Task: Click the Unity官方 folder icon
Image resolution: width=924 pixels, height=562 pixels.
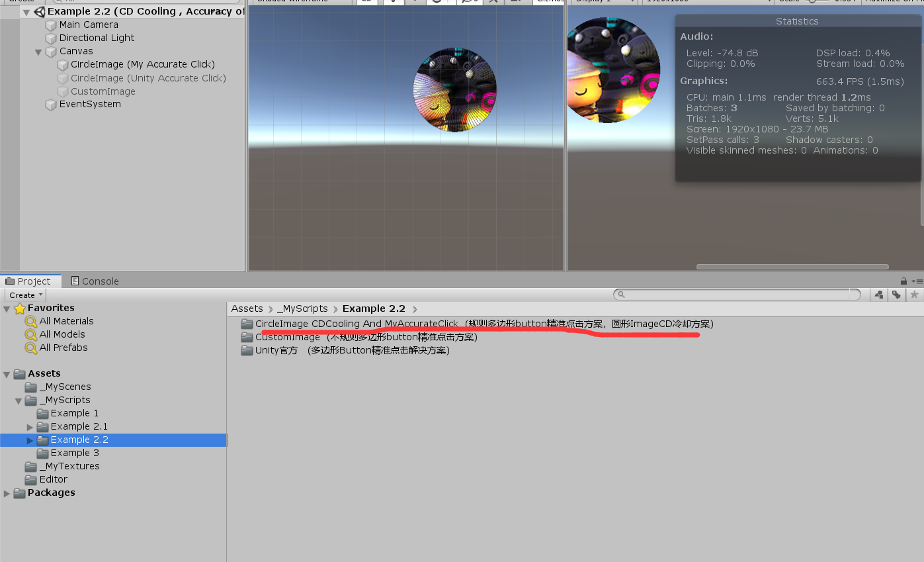Action: click(247, 350)
